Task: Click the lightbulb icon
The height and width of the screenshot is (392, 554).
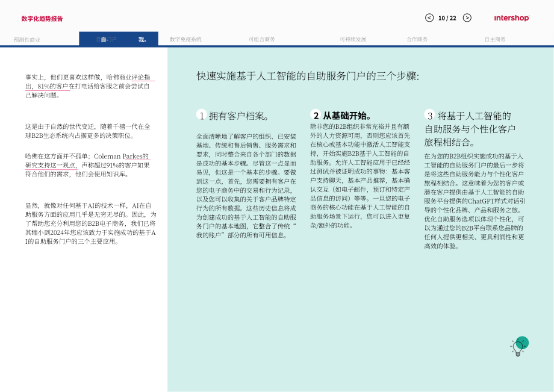Action: [x=519, y=346]
